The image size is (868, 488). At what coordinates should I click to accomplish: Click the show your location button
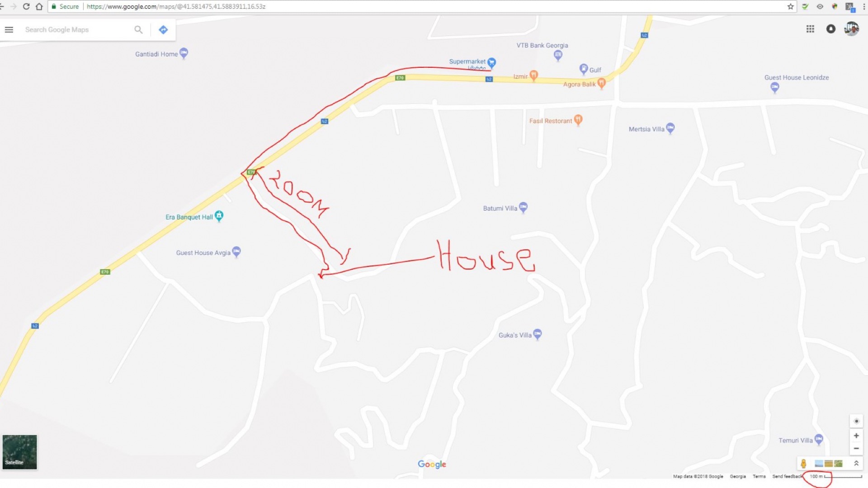click(856, 421)
